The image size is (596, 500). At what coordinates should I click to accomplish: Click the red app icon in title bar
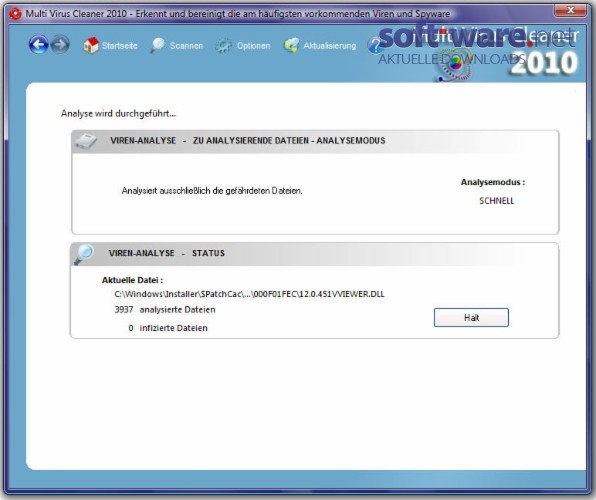click(x=15, y=14)
